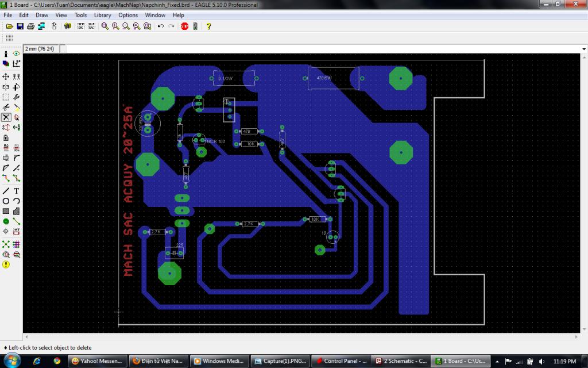Open the Library menu
Viewport: 588px width, 368px height.
click(102, 15)
